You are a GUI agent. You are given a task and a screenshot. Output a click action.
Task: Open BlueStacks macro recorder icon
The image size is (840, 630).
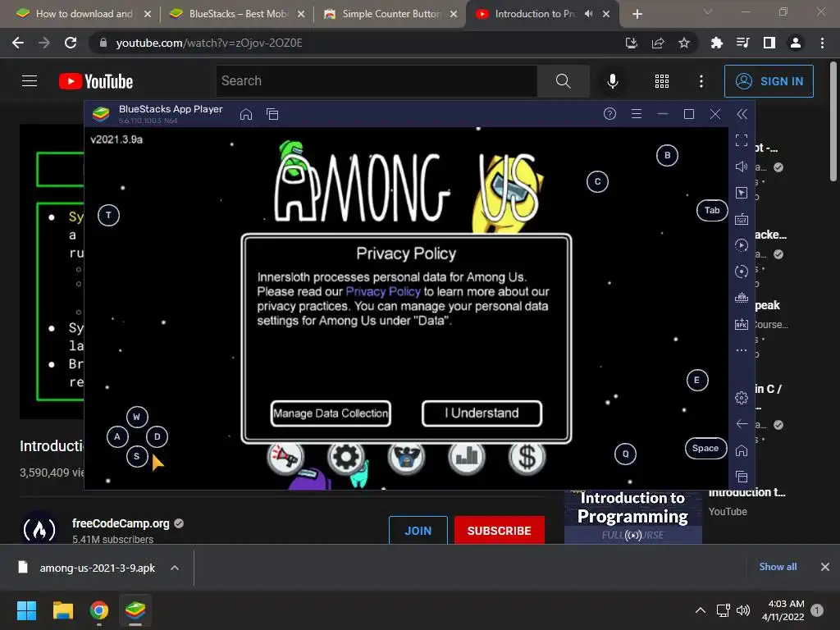tap(742, 245)
